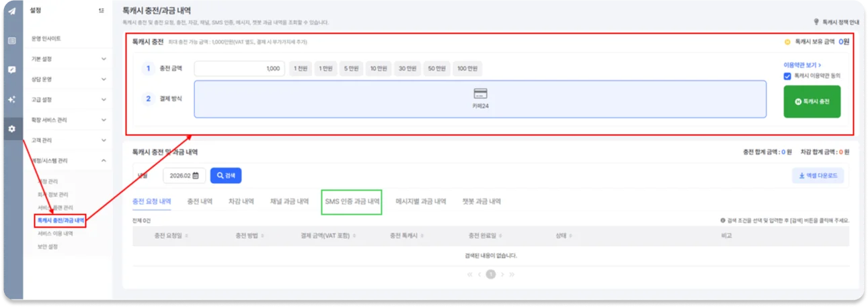
Task: Expand the 기본 설정 sidebar section
Action: coord(68,59)
